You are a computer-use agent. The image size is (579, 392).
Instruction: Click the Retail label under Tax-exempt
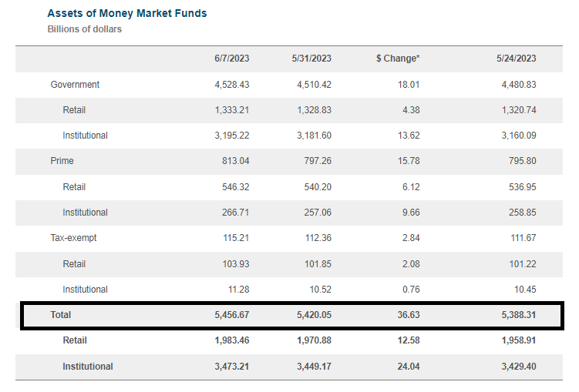tap(74, 264)
